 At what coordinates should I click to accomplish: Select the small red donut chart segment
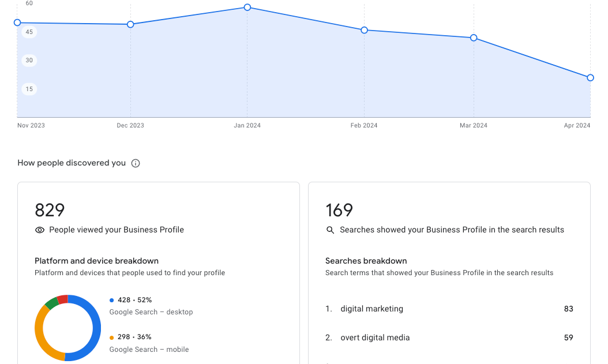pyautogui.click(x=62, y=299)
